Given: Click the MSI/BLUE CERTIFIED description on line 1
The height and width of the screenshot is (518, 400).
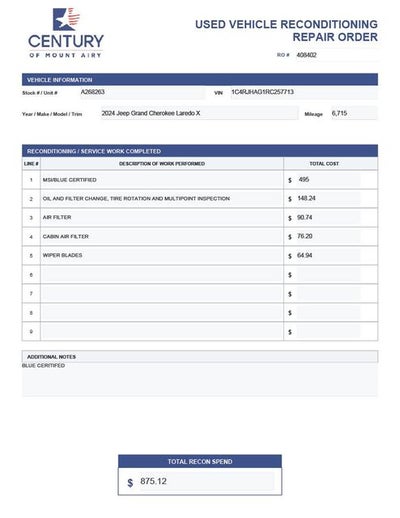Looking at the screenshot, I should coord(162,180).
